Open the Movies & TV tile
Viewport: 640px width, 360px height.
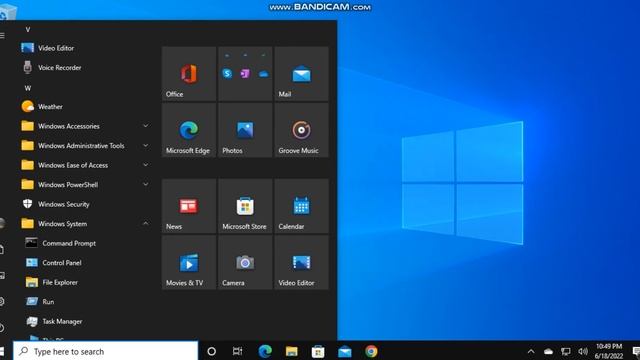189,262
